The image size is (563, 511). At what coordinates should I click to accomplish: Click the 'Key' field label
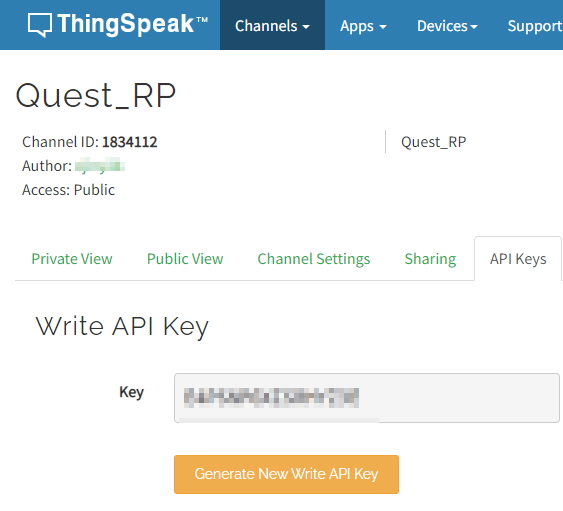131,392
